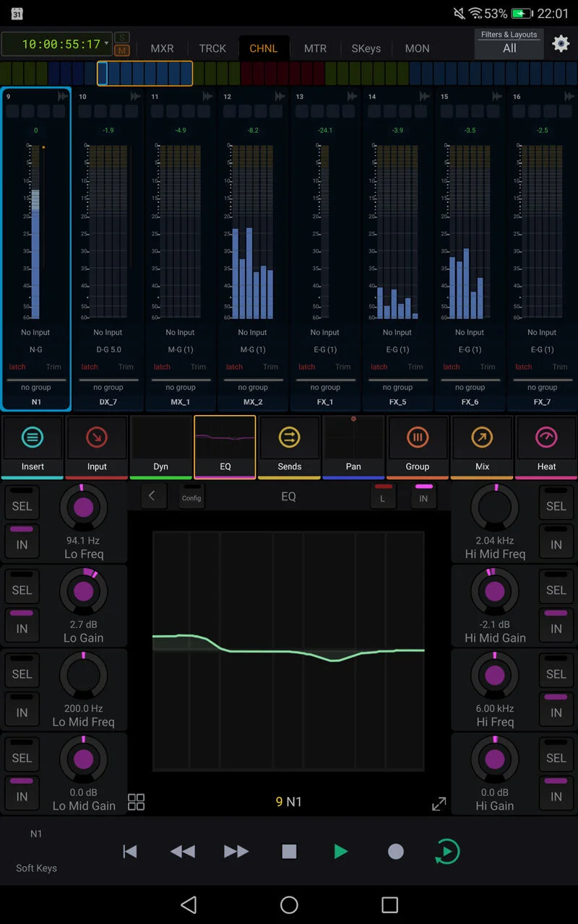Open the Filters & Layouts All dropdown
Viewport: 578px width, 924px height.
point(509,46)
